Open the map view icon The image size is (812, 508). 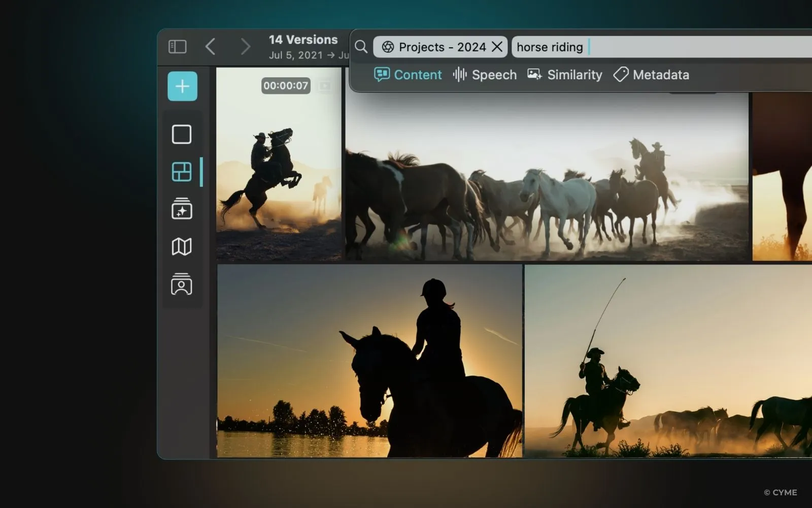(182, 247)
